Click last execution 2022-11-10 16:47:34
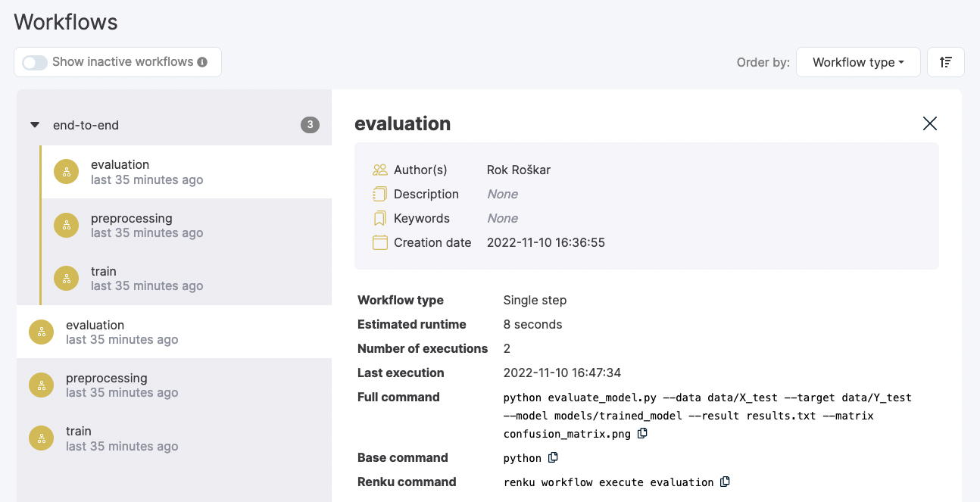Screen dimensions: 980x502 pyautogui.click(x=563, y=373)
